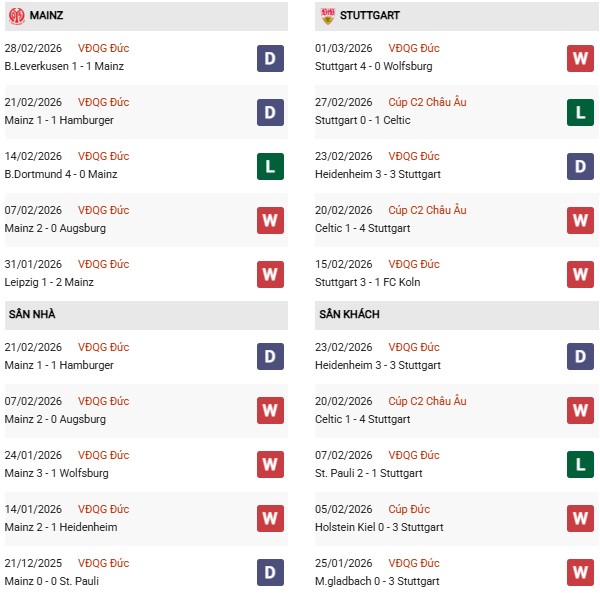
Task: Open VĐQG Đức link dated 28/02/2026
Action: 103,48
